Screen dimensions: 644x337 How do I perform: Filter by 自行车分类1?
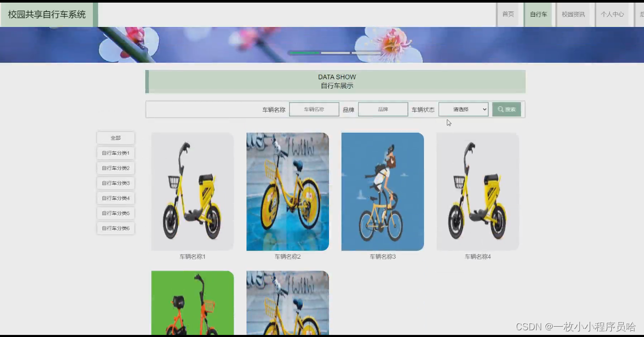pyautogui.click(x=116, y=153)
